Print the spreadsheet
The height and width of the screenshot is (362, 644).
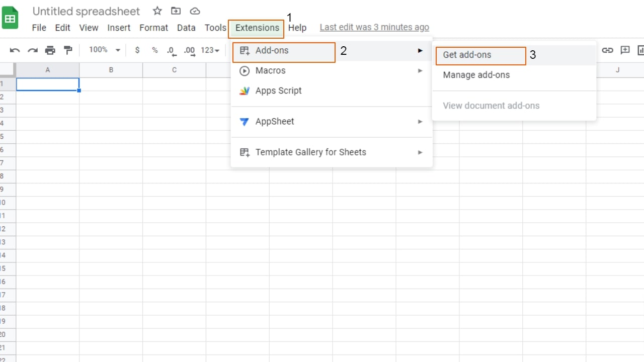pyautogui.click(x=50, y=50)
